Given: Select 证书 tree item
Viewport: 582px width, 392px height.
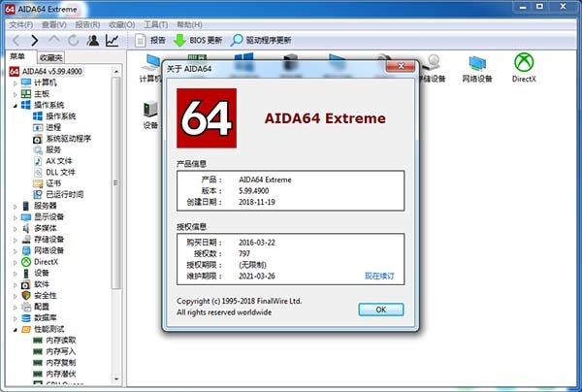Looking at the screenshot, I should coord(47,183).
